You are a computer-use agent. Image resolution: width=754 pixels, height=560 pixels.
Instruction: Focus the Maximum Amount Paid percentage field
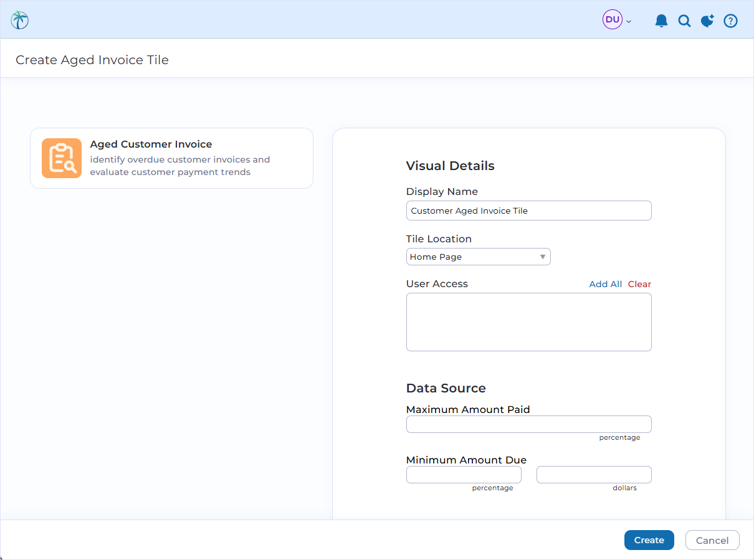pyautogui.click(x=528, y=424)
